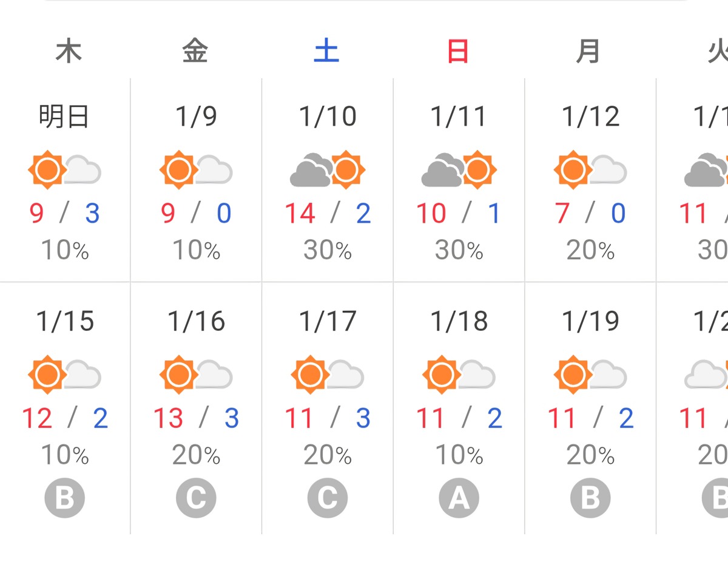
Task: Tap the 20% rain chance for 1/12
Action: pyautogui.click(x=590, y=250)
